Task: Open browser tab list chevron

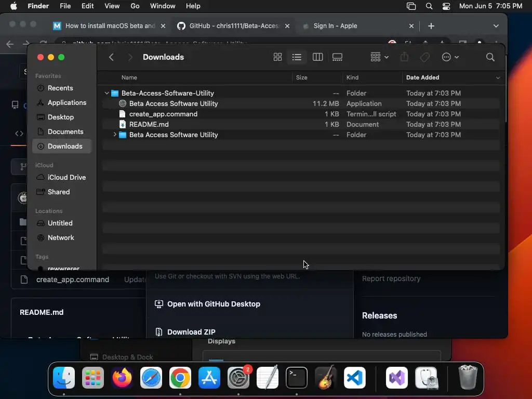Action: (x=496, y=26)
